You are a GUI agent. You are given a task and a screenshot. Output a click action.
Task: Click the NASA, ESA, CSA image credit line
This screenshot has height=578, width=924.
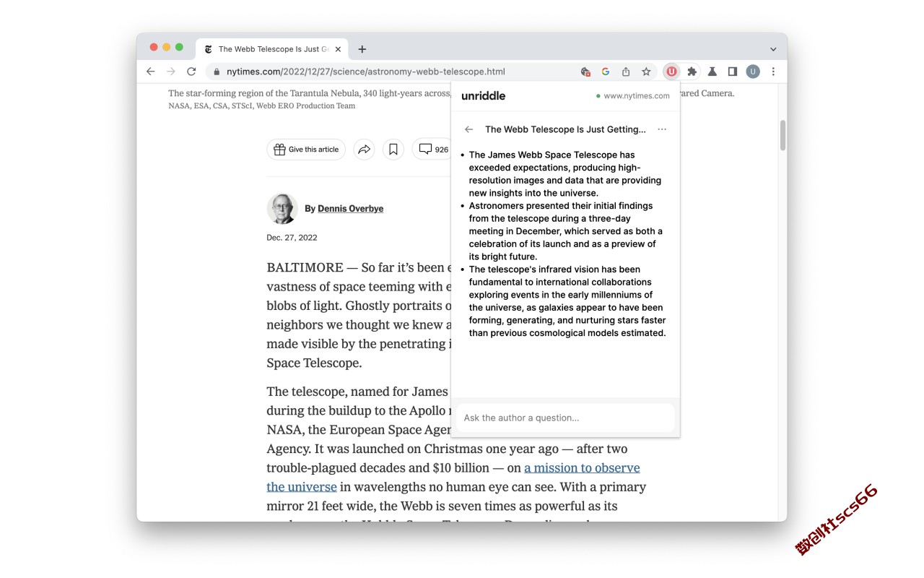pos(262,105)
